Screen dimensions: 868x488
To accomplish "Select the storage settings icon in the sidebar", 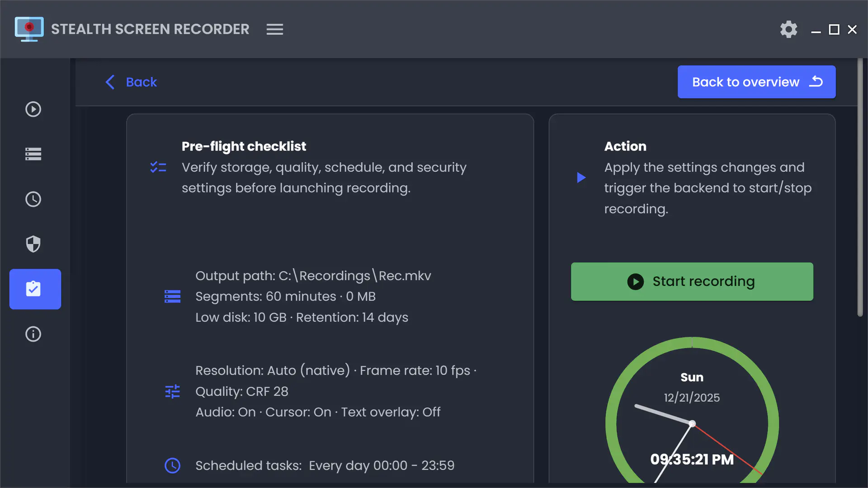I will pyautogui.click(x=33, y=154).
